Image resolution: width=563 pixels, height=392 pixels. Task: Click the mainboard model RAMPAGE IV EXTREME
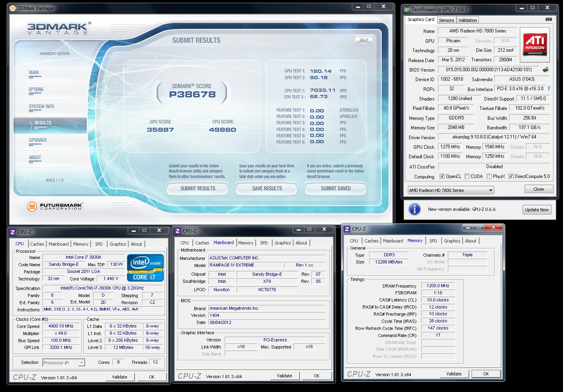(x=246, y=265)
